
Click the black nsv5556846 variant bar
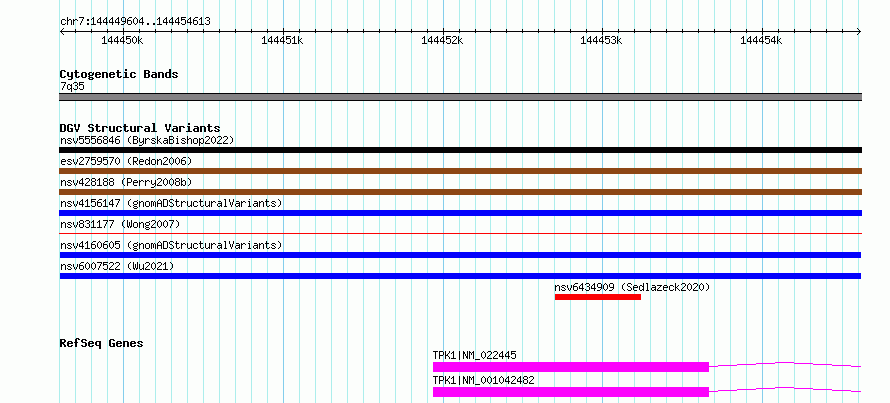coord(460,150)
